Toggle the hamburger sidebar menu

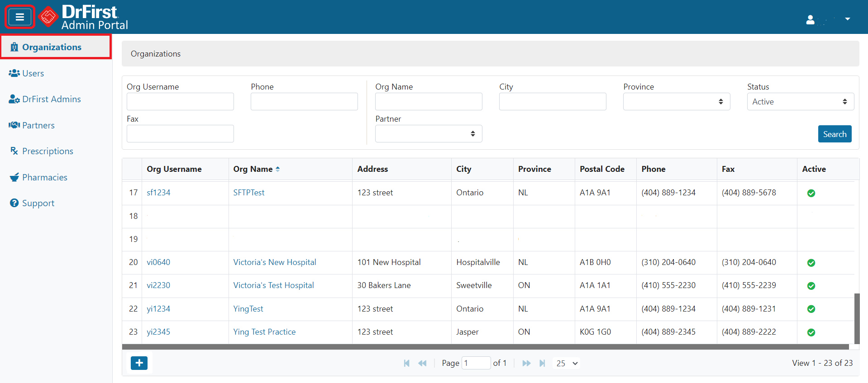[19, 17]
